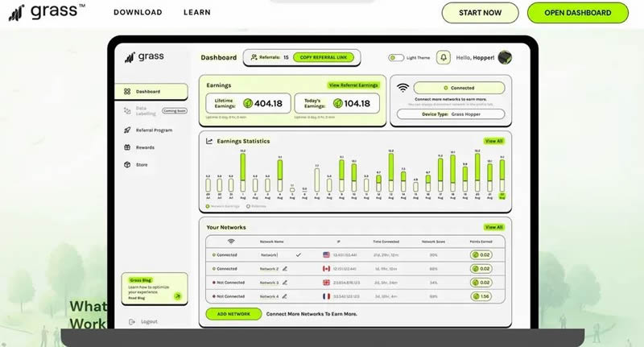The image size is (644, 347).
Task: Click the Logout icon in sidebar
Action: [x=132, y=321]
